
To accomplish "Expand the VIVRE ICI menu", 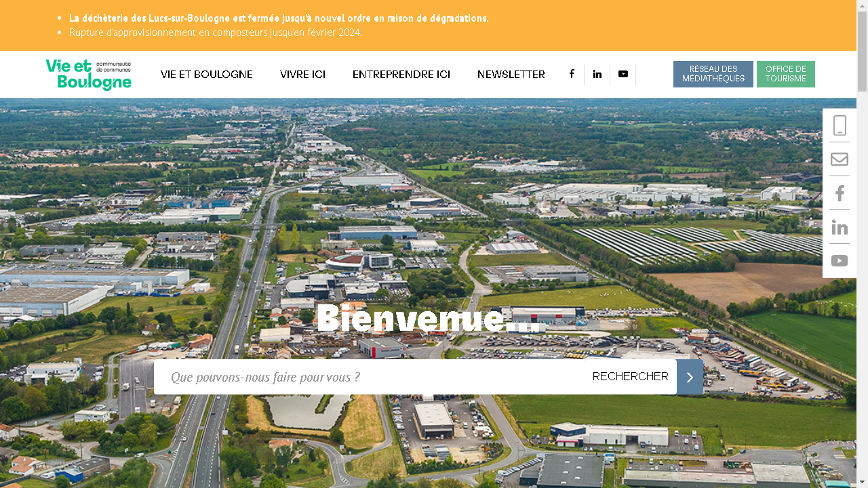I will tap(302, 75).
